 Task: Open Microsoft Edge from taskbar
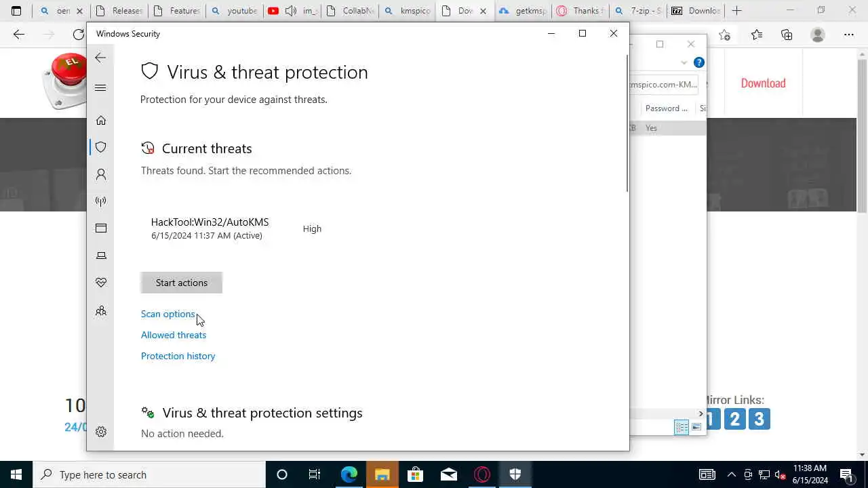[349, 474]
